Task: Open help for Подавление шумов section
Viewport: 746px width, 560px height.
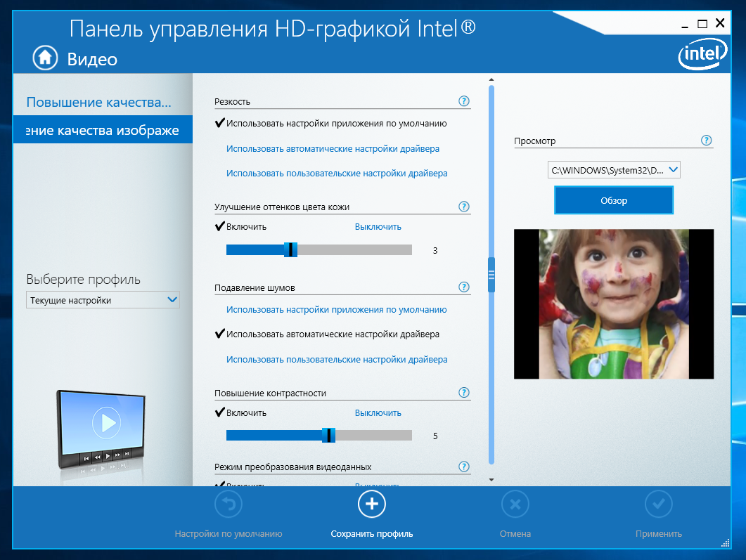Action: 464,287
